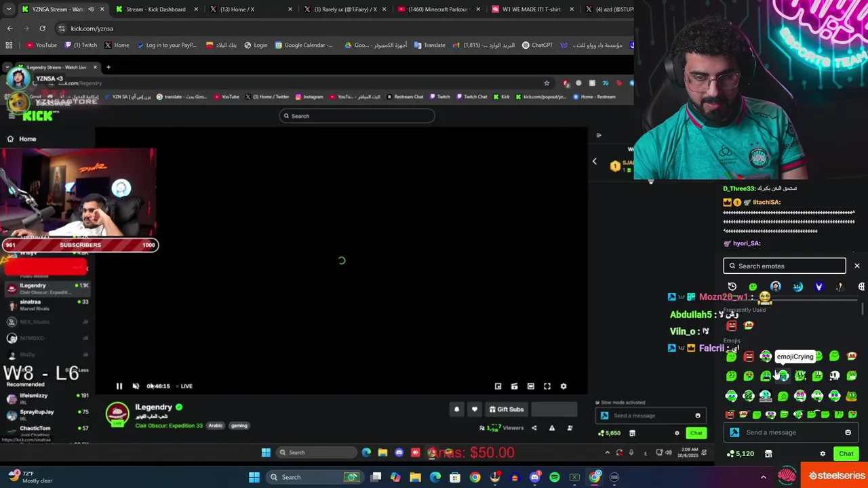Enter fullscreen on the video player

click(547, 386)
